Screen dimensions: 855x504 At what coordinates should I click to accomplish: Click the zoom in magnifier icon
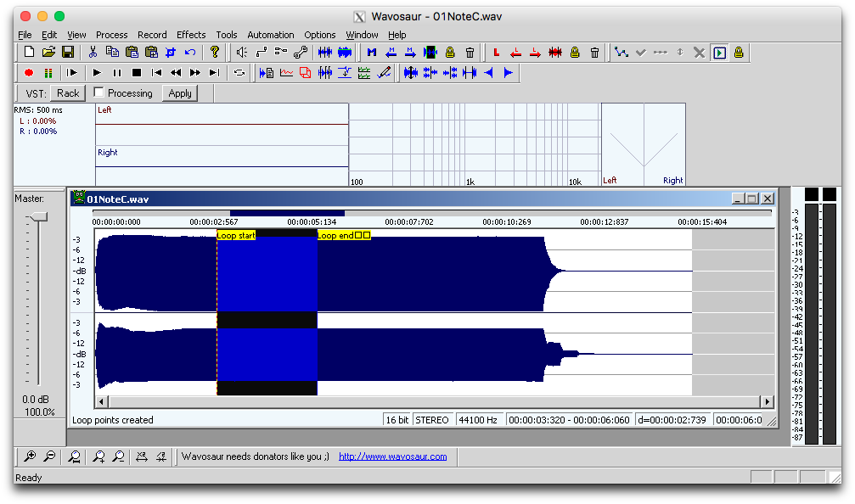(30, 456)
